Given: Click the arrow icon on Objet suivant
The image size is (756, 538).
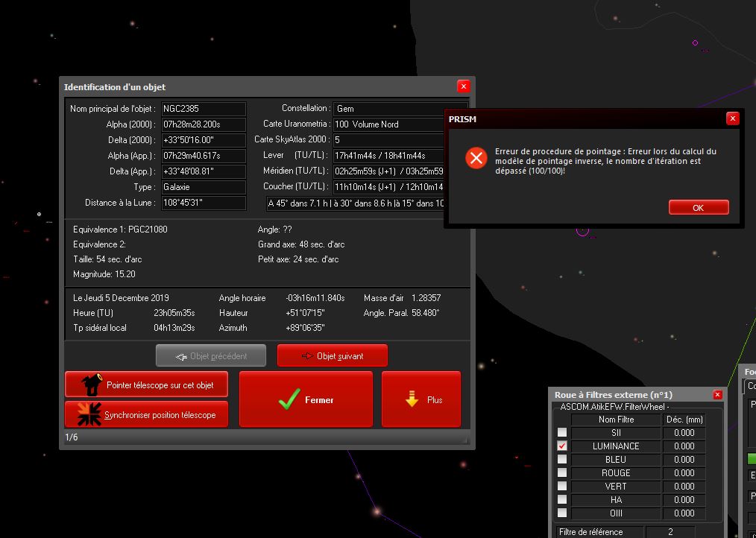Looking at the screenshot, I should tap(306, 356).
